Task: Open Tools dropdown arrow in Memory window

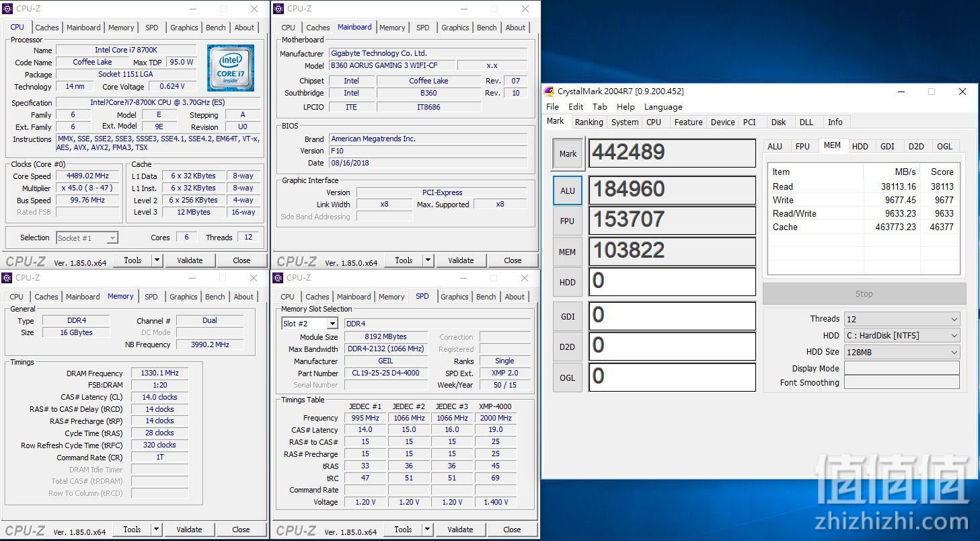Action: (x=156, y=530)
